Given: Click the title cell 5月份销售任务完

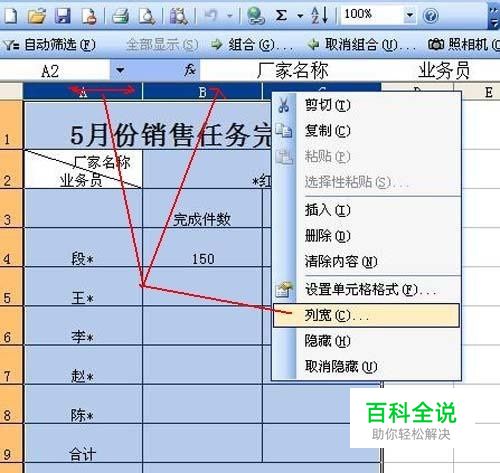Looking at the screenshot, I should pos(149,126).
